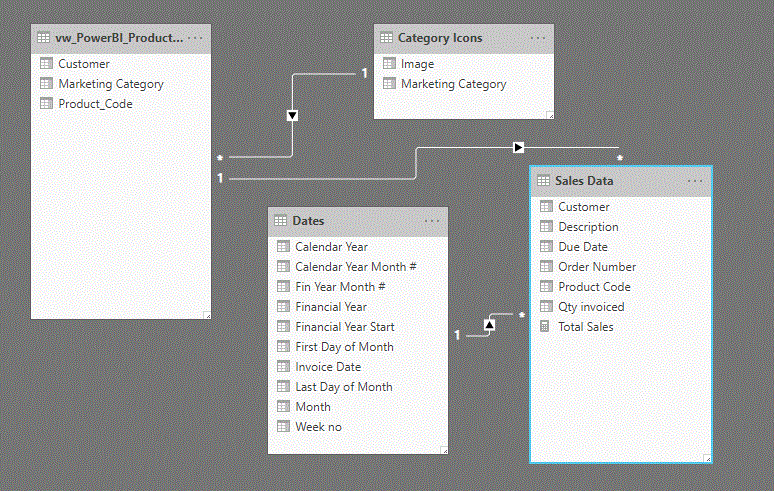This screenshot has height=491, width=774.
Task: Click column icon next to Product_Code
Action: coord(46,103)
